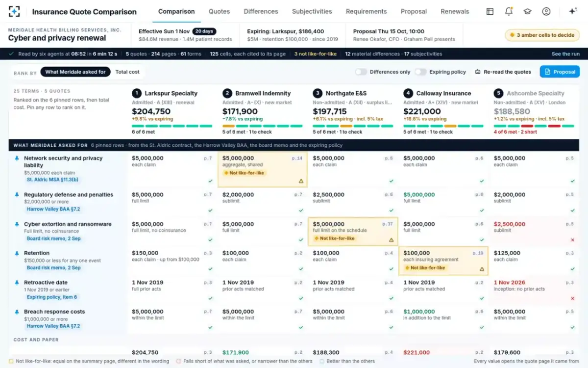This screenshot has width=588, height=368.
Task: Switch to the Renewals tab
Action: (455, 11)
